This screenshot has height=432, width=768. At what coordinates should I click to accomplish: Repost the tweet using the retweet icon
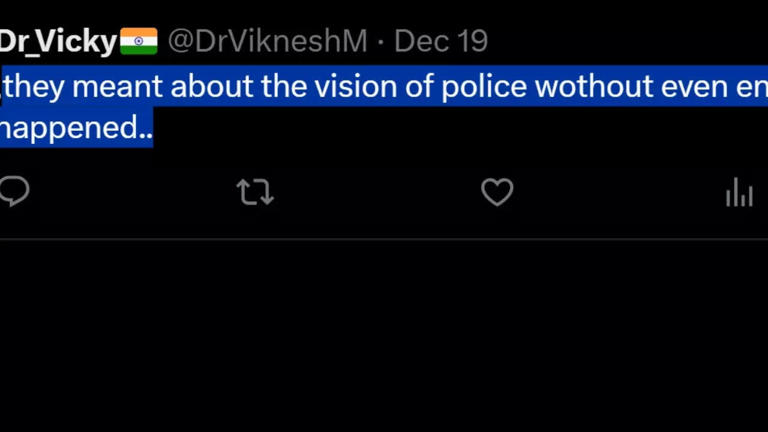pyautogui.click(x=255, y=192)
